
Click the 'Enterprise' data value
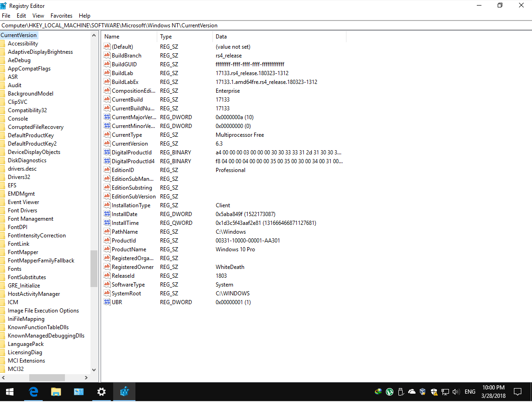click(x=228, y=90)
